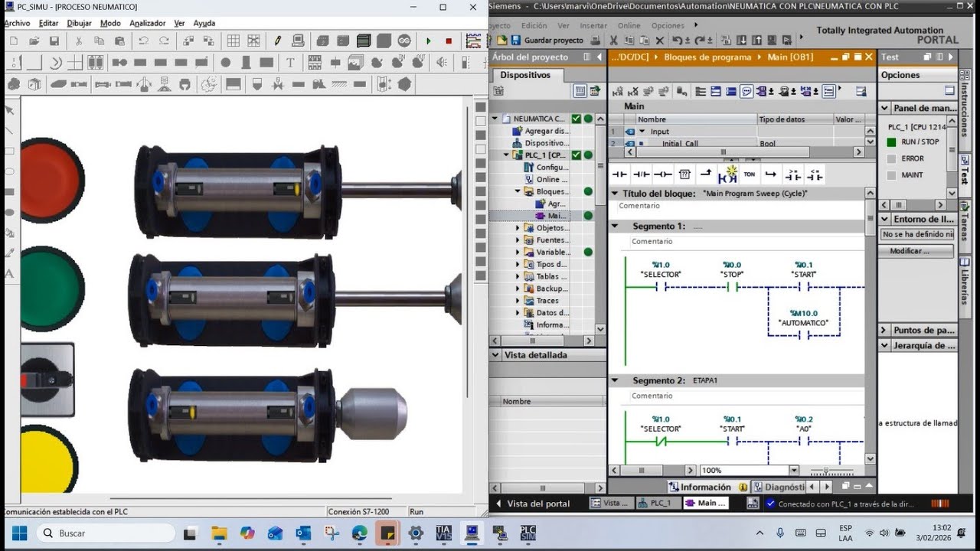The height and width of the screenshot is (551, 980).
Task: Toggle the checkbox in Conectado con PLC_1 status
Action: click(770, 504)
